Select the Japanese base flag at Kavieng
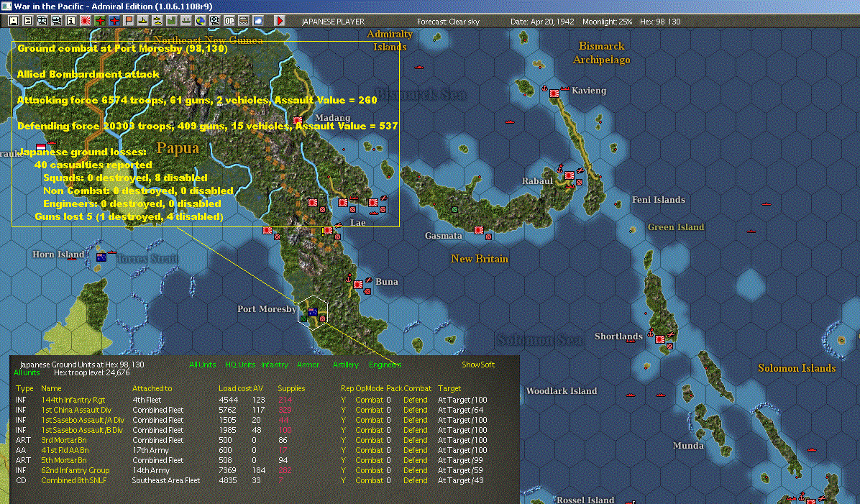The height and width of the screenshot is (504, 860). (554, 93)
